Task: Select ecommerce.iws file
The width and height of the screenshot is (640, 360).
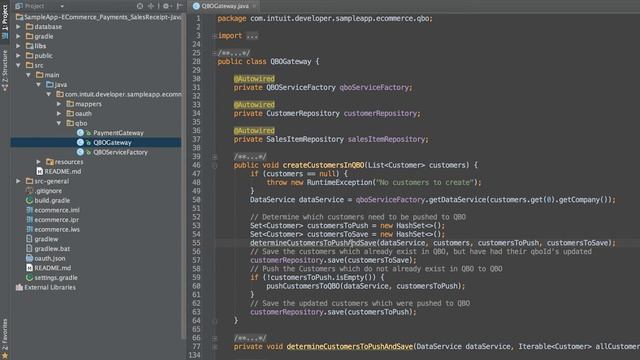Action: pyautogui.click(x=57, y=229)
